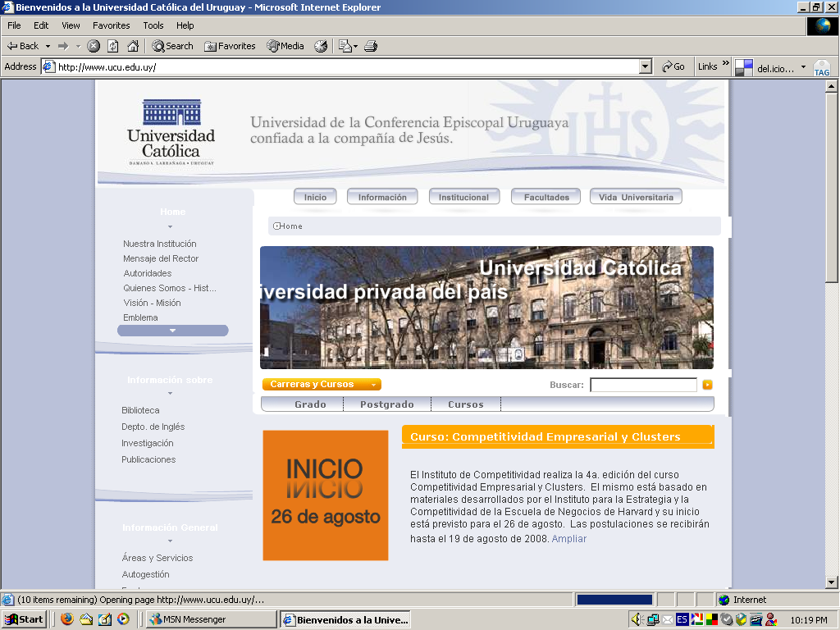Screen dimensions: 840x630
Task: Open the Favorites menu in the menu bar
Action: click(x=111, y=25)
